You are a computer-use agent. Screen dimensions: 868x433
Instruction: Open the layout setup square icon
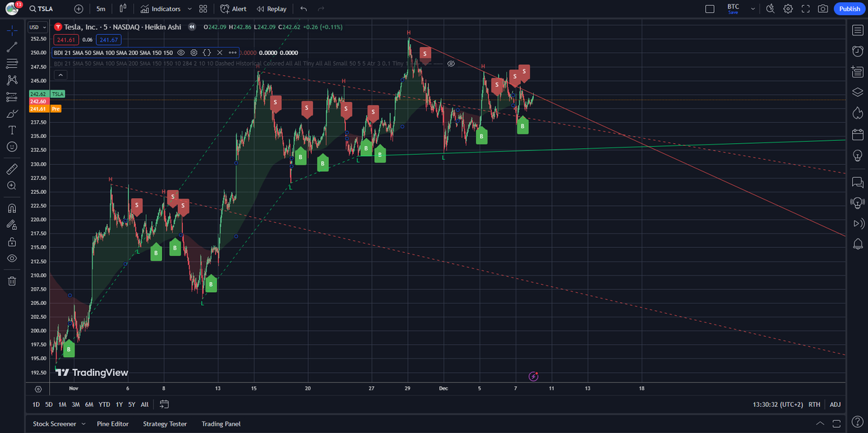(x=710, y=9)
